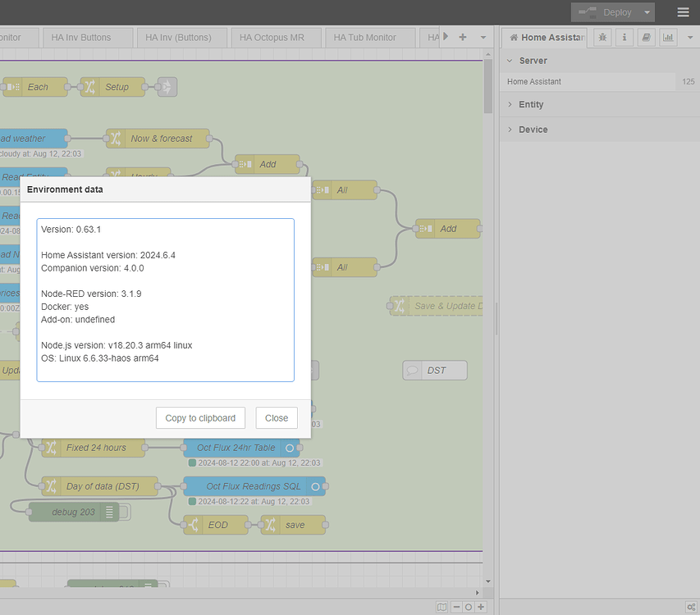Select the save change node
Screen dimensions: 700x615
(293, 525)
